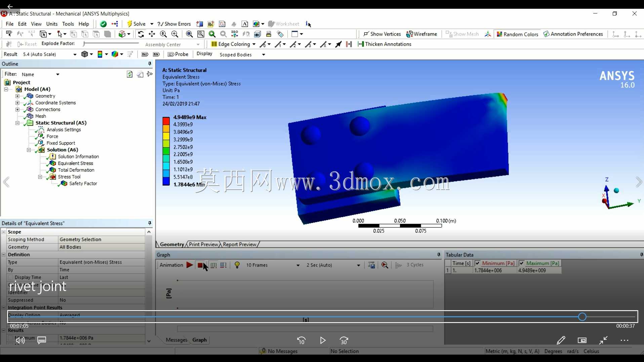This screenshot has width=644, height=362.
Task: Click the Tags label icon
Action: [x=280, y=34]
